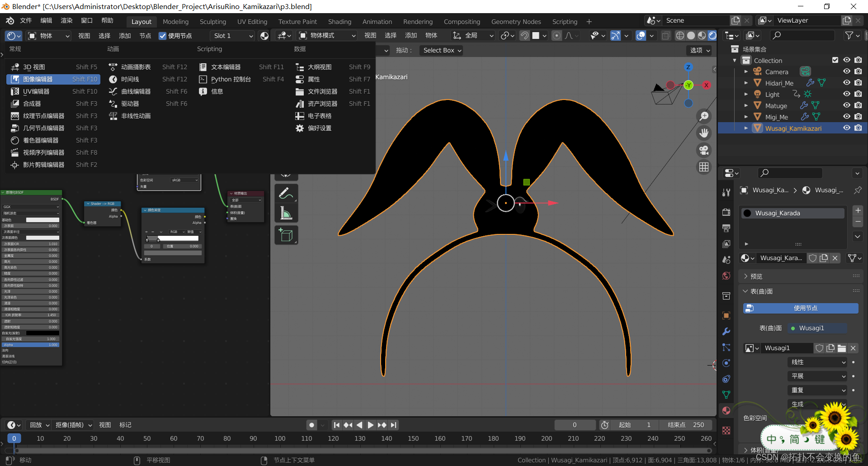Open the Slot 1 dropdown

tap(232, 36)
